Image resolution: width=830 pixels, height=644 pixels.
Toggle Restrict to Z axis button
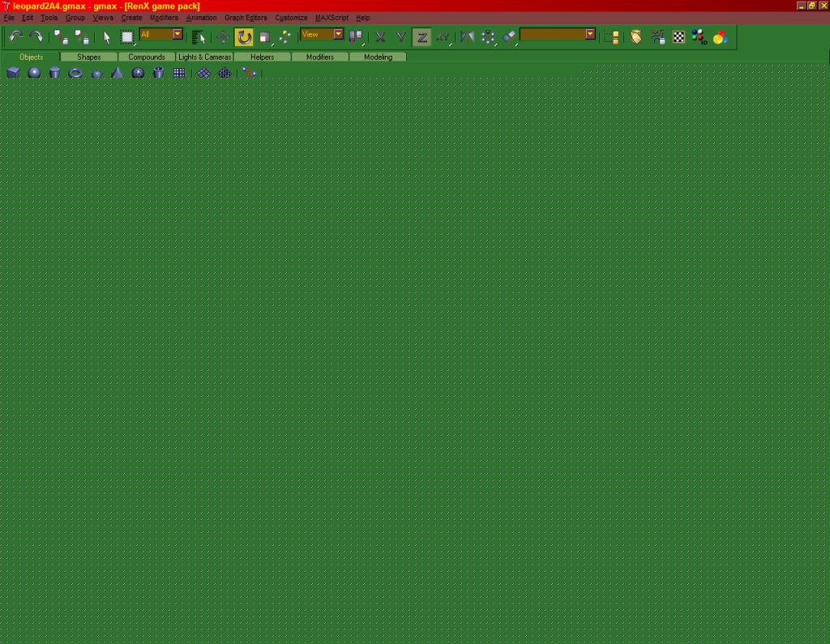tap(421, 37)
